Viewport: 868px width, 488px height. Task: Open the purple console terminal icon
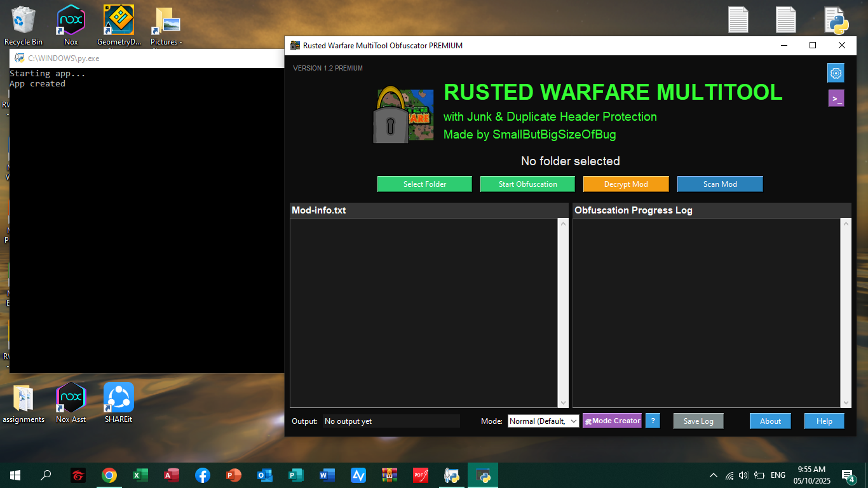(836, 98)
